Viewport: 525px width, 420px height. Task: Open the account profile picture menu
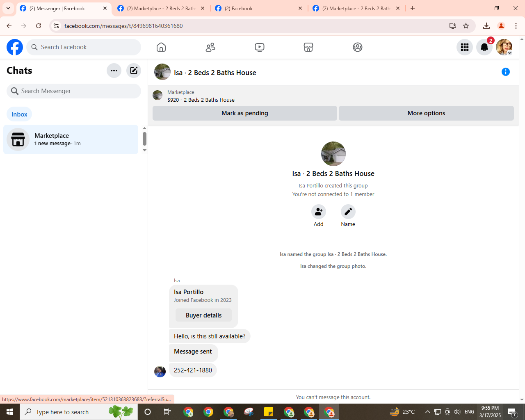(x=504, y=47)
